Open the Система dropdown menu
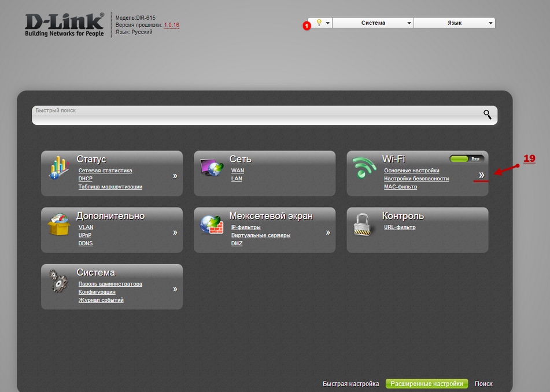The image size is (550, 392). pyautogui.click(x=373, y=23)
